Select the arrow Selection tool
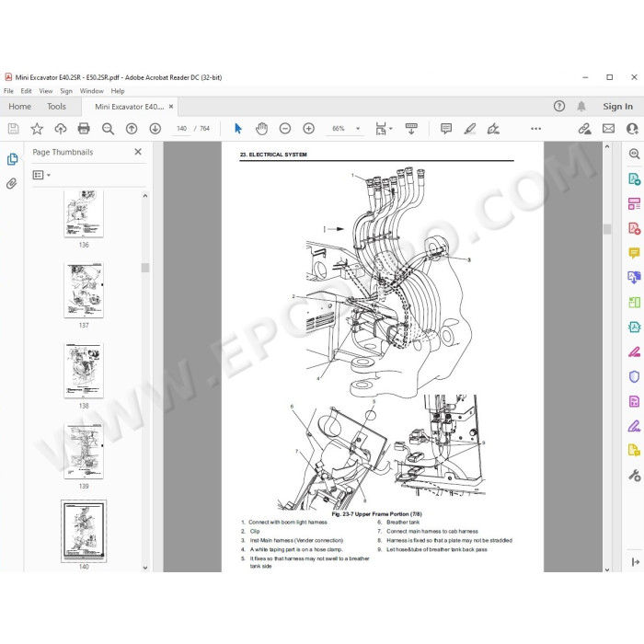The height and width of the screenshot is (644, 644). pos(237,129)
